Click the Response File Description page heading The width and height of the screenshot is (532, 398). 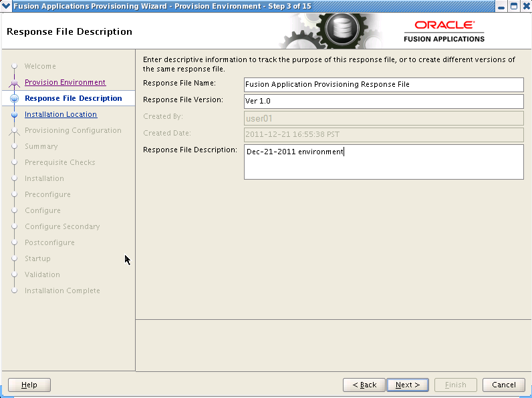click(70, 31)
